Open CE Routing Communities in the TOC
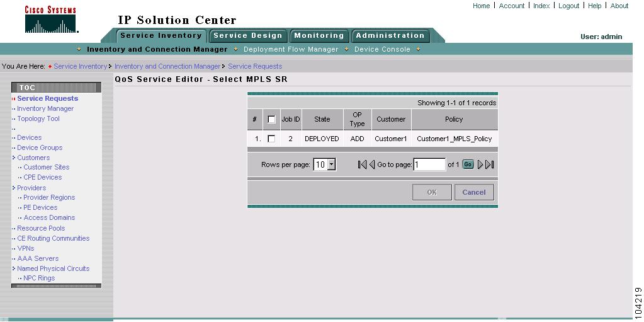 tap(54, 238)
